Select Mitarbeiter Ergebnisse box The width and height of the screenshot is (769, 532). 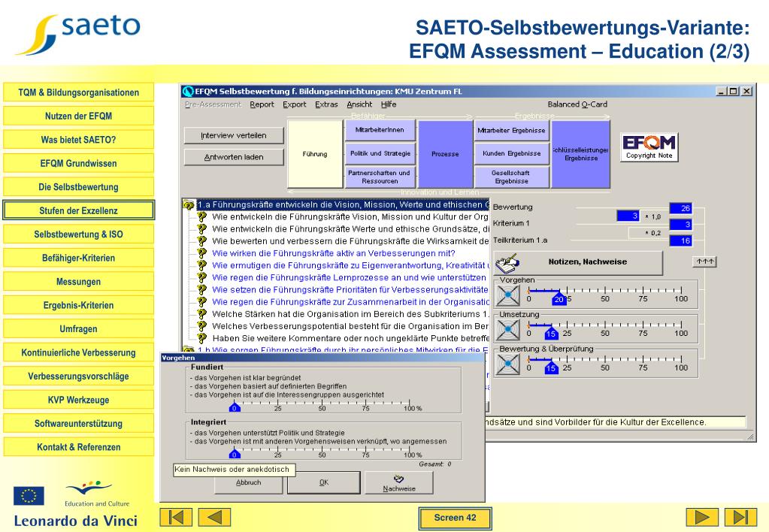click(x=511, y=131)
